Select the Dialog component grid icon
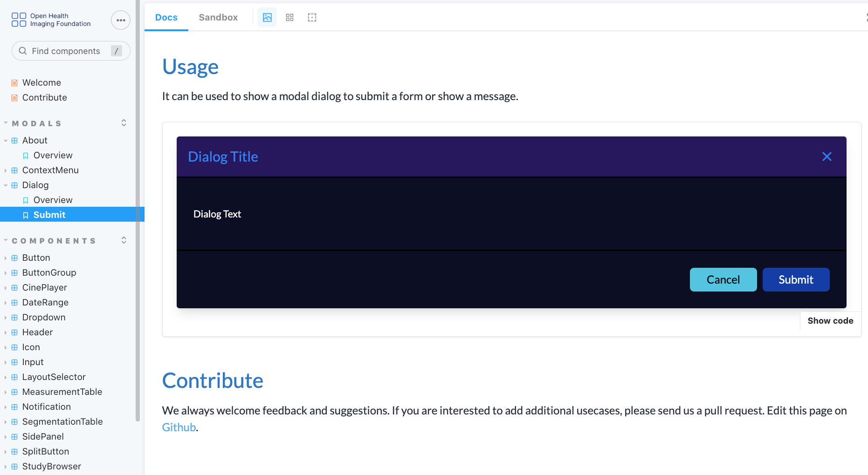This screenshot has width=868, height=475. point(14,185)
